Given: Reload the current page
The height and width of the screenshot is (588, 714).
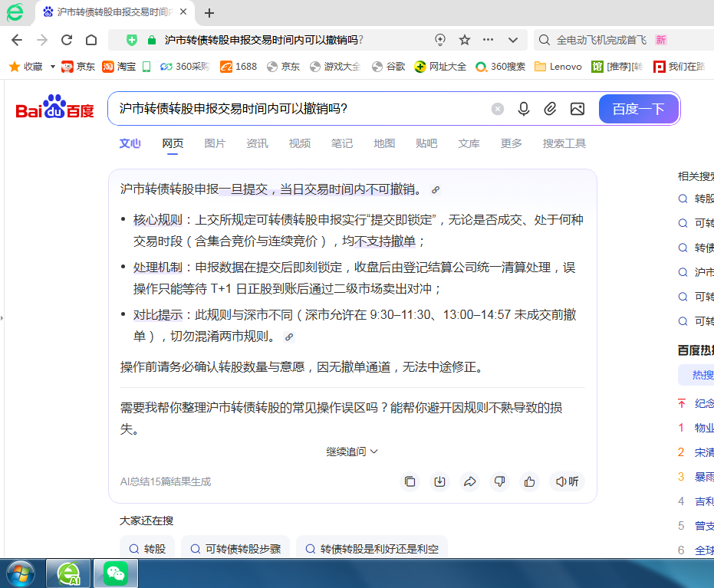Looking at the screenshot, I should click(67, 40).
